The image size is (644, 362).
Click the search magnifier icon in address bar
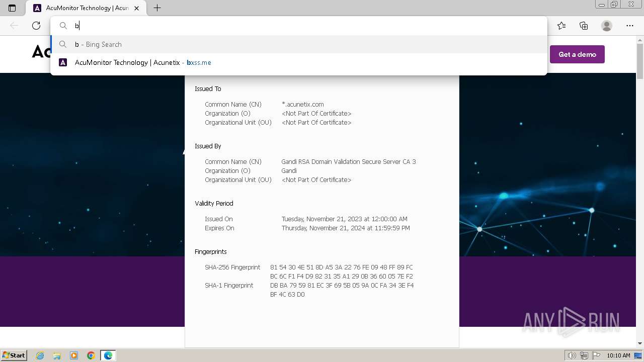tap(63, 26)
